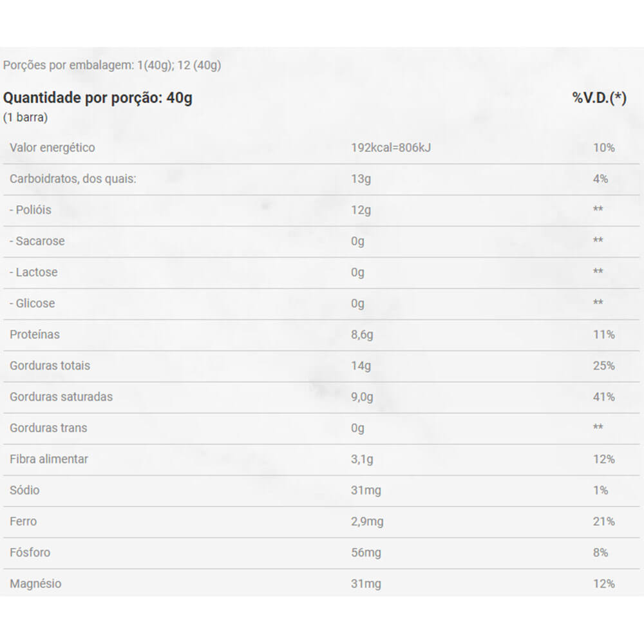The image size is (644, 644).
Task: Click the Polióis 12g value
Action: 361,210
